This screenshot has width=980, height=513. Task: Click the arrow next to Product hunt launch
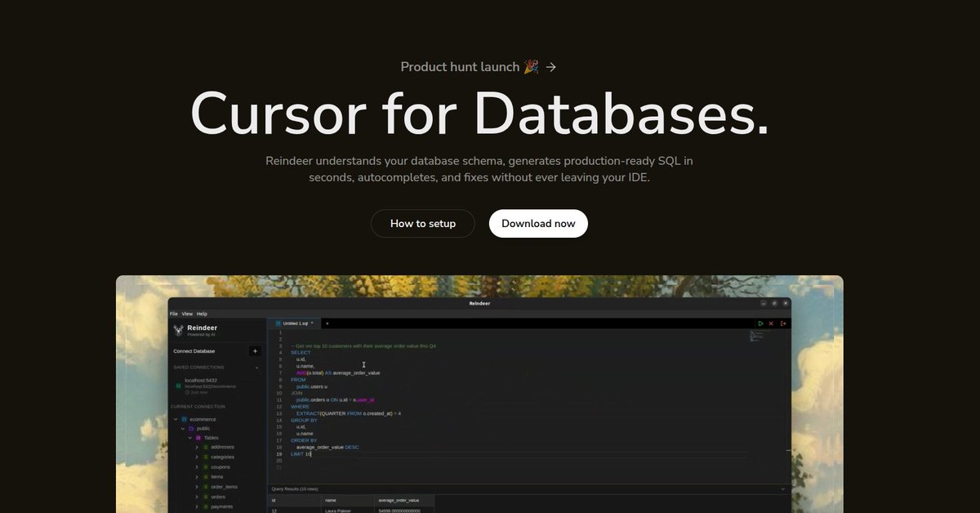[x=551, y=67]
